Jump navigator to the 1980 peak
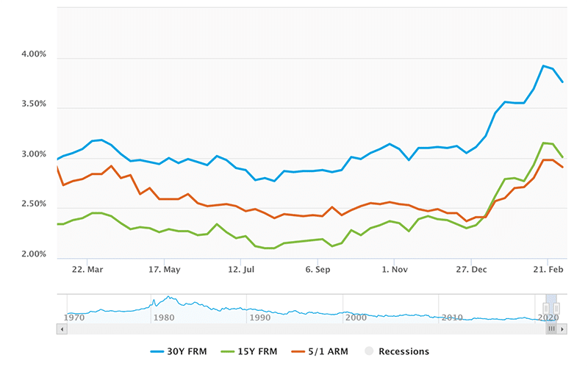 168,298
